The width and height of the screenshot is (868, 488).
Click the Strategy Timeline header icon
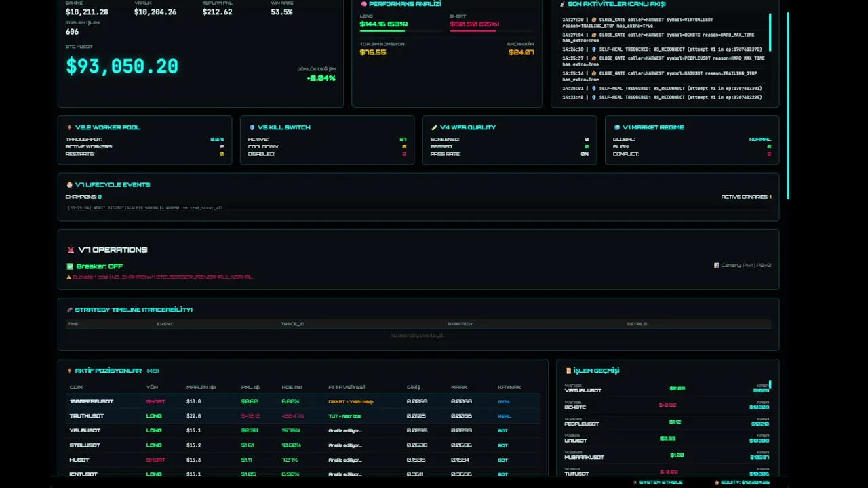point(69,310)
